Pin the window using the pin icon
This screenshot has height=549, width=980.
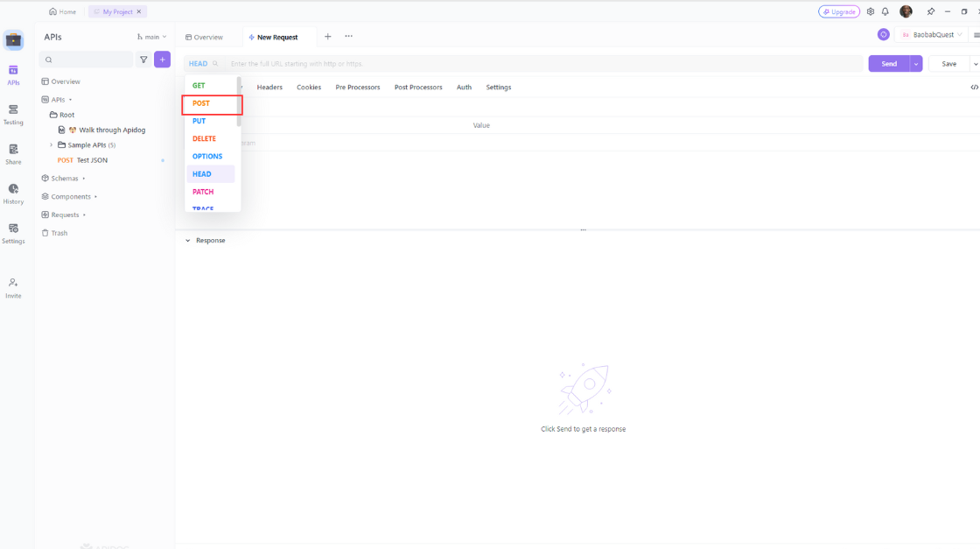[x=930, y=11]
